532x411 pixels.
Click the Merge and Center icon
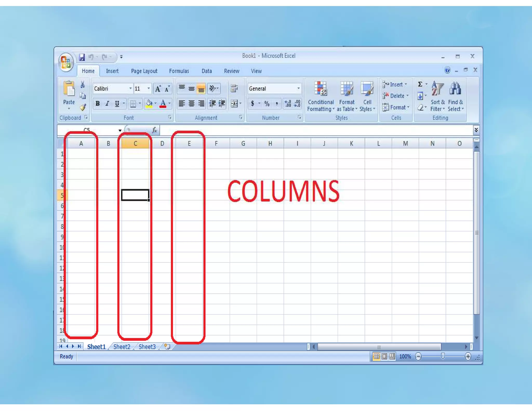pyautogui.click(x=234, y=103)
